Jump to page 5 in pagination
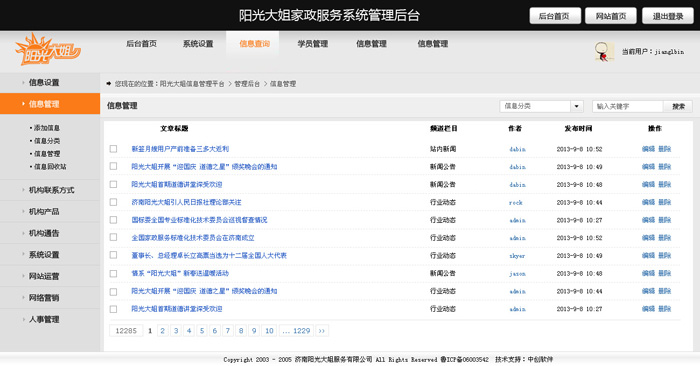The image size is (700, 366). (x=202, y=331)
